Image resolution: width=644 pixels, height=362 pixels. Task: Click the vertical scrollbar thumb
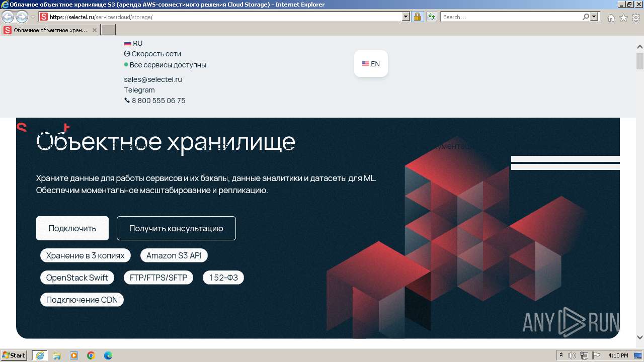(x=640, y=61)
